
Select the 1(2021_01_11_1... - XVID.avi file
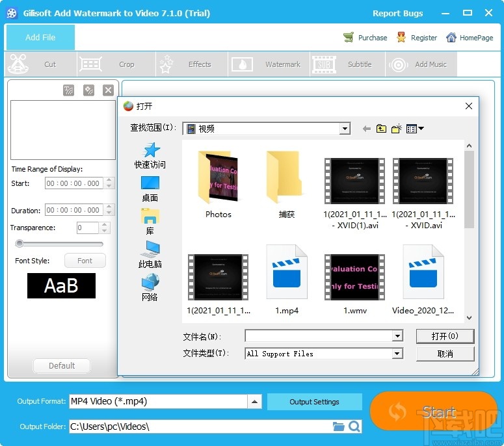pos(423,193)
